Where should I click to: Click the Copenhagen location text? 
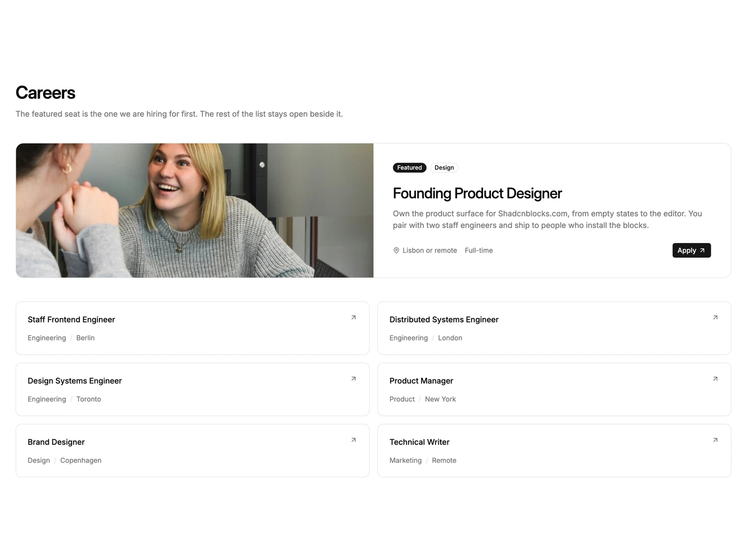click(x=81, y=461)
